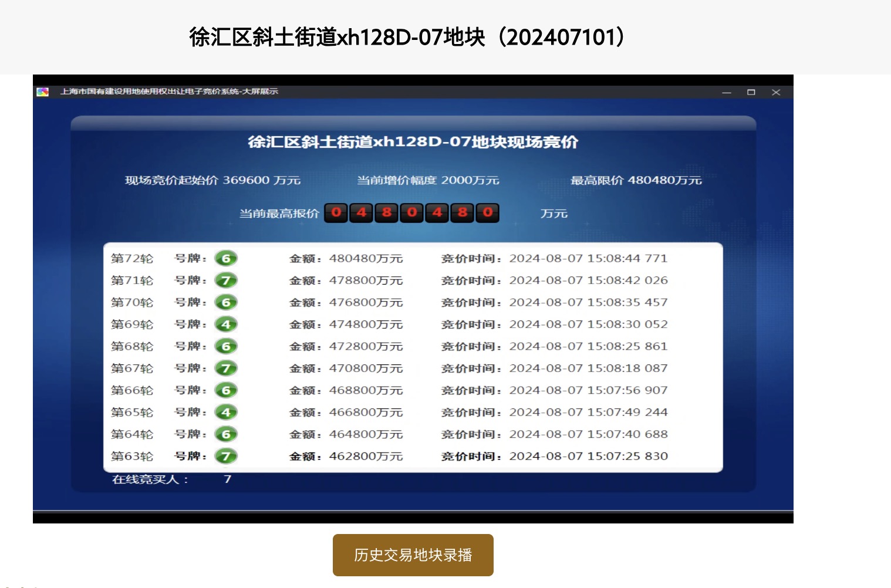Click the amount 472800万元
Screen dimensions: 891x588
coord(366,347)
